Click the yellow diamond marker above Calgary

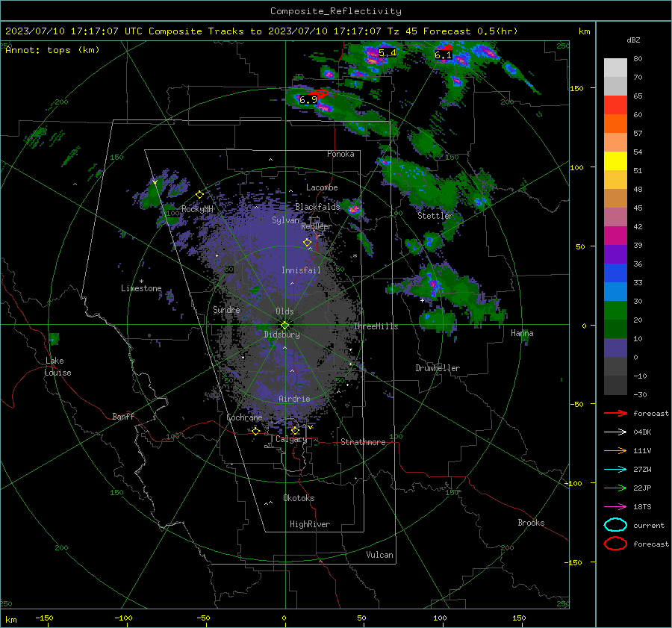pyautogui.click(x=295, y=430)
